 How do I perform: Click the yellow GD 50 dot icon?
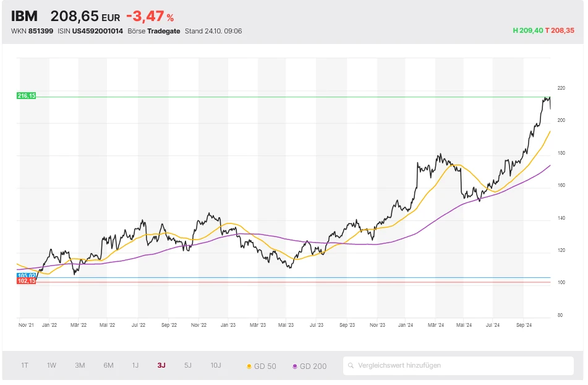(249, 366)
